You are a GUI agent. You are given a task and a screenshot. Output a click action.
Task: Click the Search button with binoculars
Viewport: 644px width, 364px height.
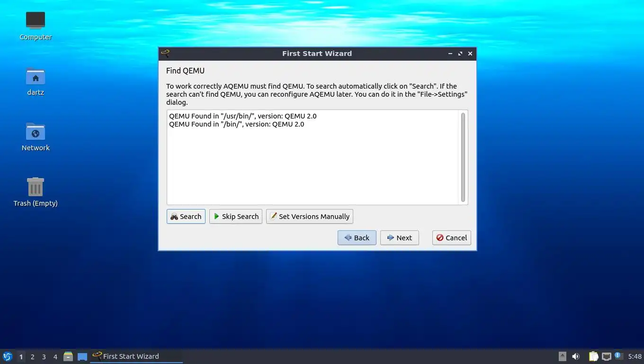tap(186, 217)
